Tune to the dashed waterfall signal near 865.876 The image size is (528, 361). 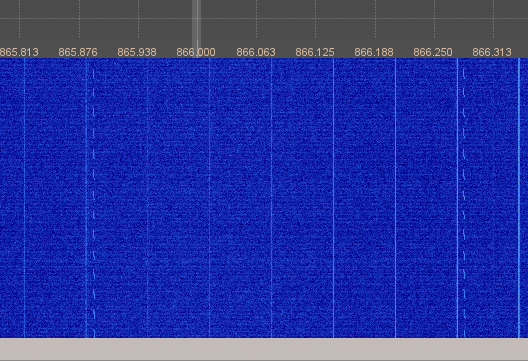click(94, 198)
